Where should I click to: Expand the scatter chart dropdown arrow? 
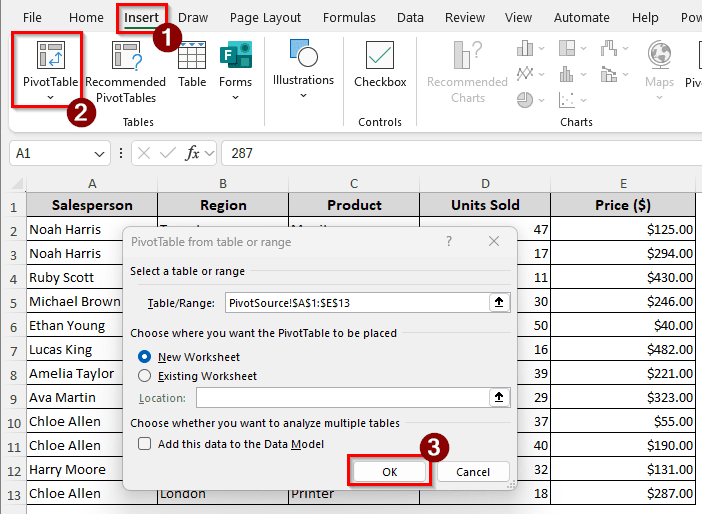click(x=583, y=100)
